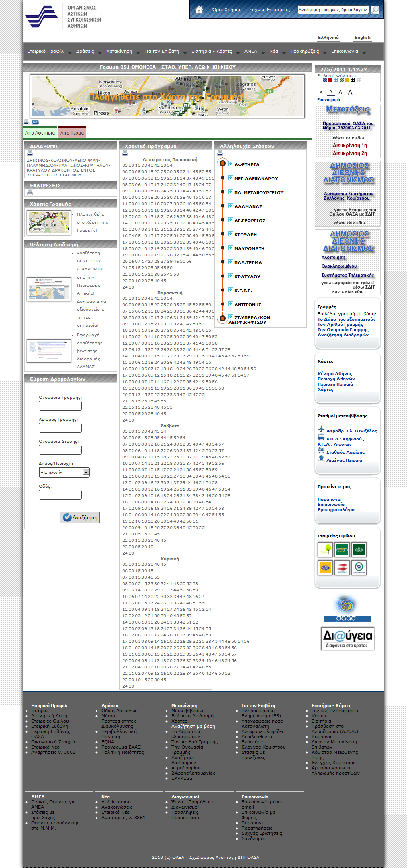Click the green tree Τραμ logo

click(325, 549)
